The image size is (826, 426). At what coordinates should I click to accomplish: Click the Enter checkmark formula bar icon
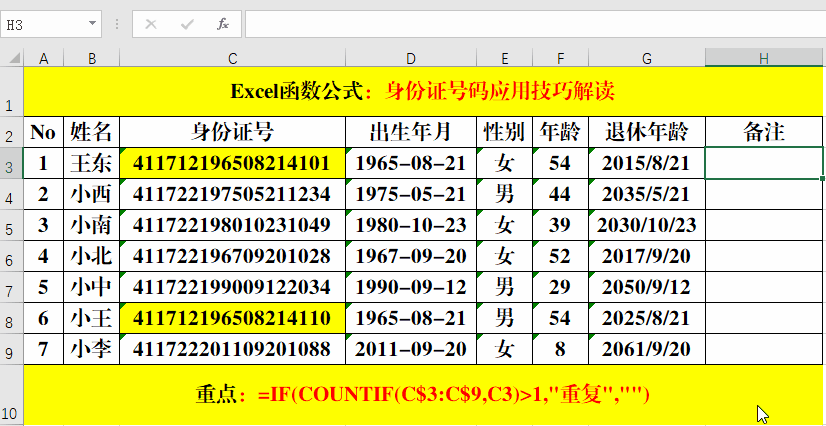[187, 24]
